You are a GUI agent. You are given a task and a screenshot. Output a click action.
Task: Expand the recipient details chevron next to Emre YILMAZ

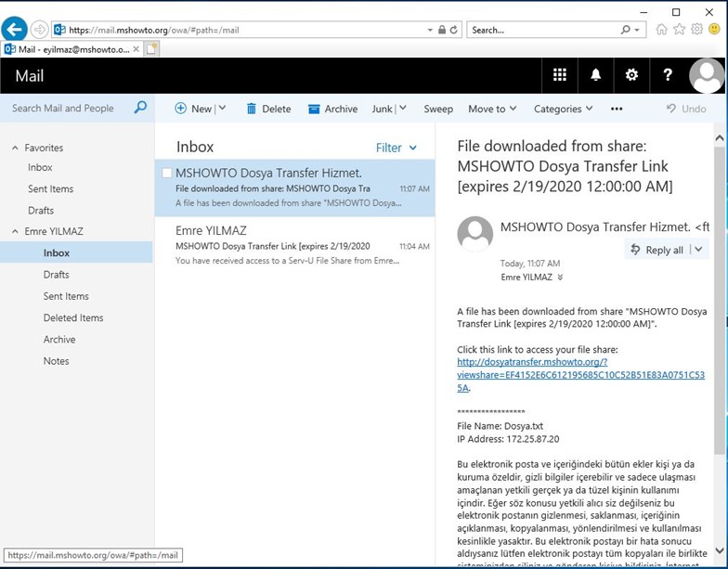[560, 277]
